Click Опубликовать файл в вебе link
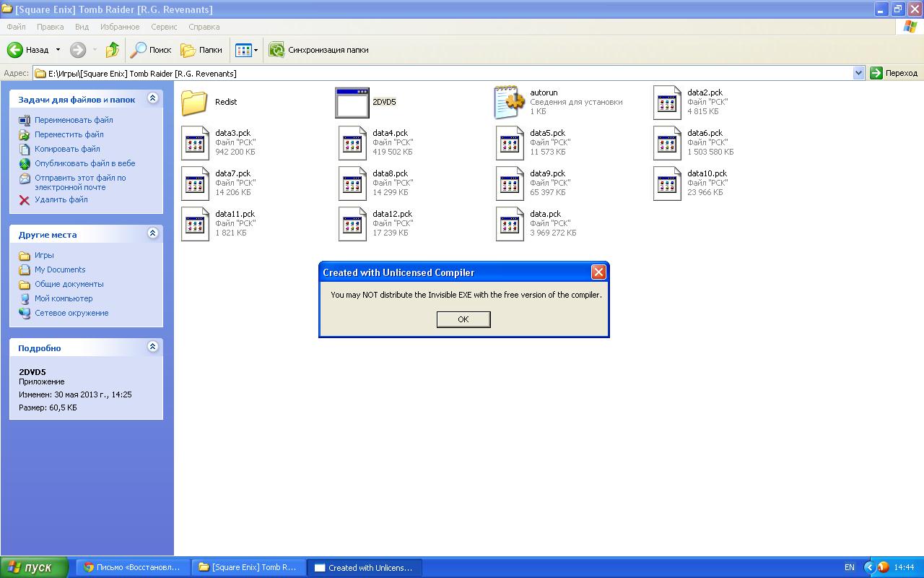This screenshot has height=578, width=924. (84, 163)
